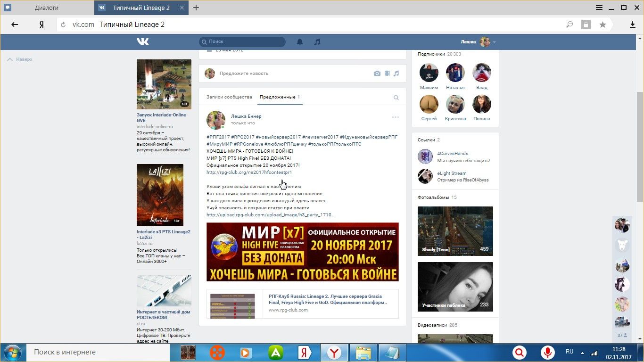Attach audio in the suggest news box
644x362 pixels.
396,74
